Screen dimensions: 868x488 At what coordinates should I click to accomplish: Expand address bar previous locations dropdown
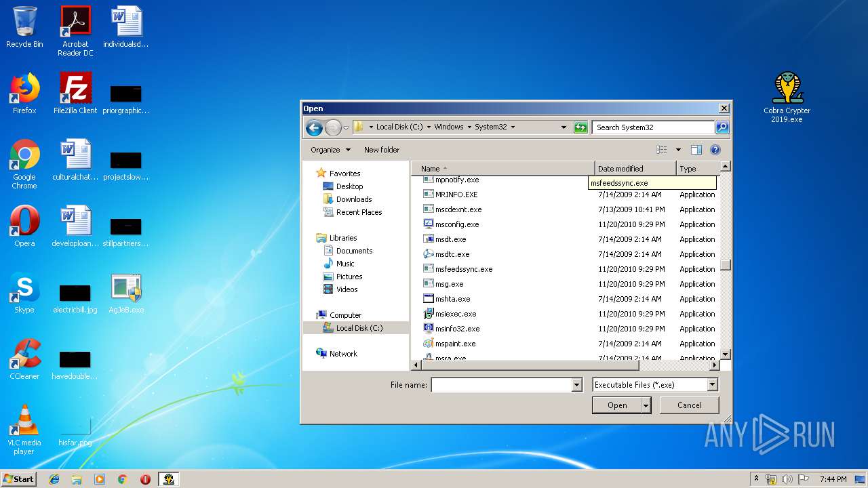(x=564, y=127)
